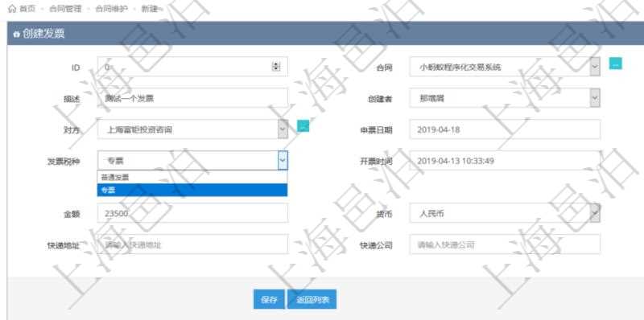644x320 pixels.
Task: Open the 对方 dropdown arrow
Action: [x=283, y=129]
